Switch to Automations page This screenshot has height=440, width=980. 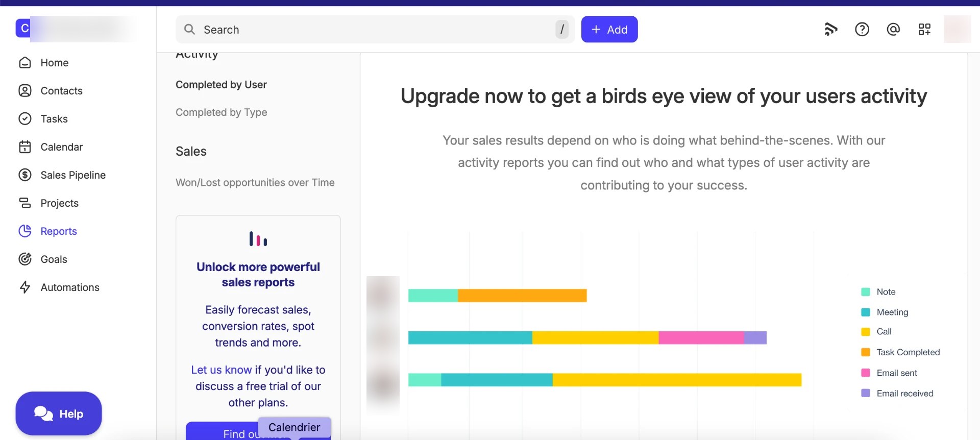tap(70, 287)
